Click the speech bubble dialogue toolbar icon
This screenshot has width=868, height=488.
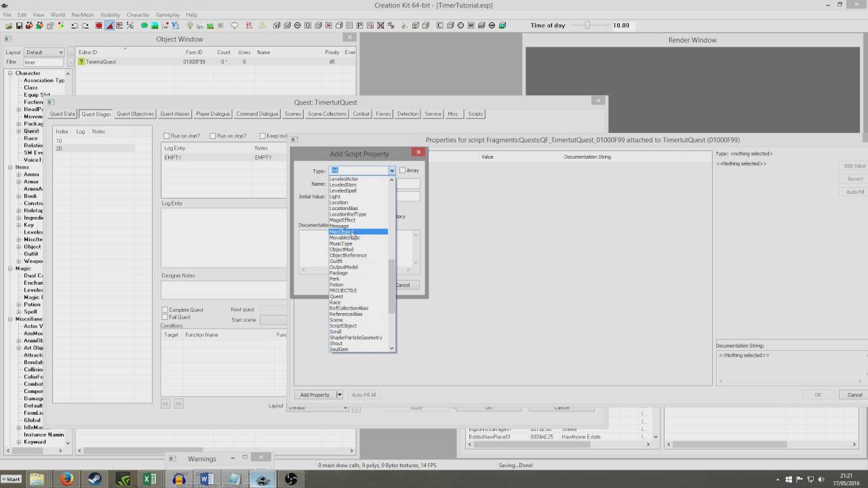[x=234, y=26]
